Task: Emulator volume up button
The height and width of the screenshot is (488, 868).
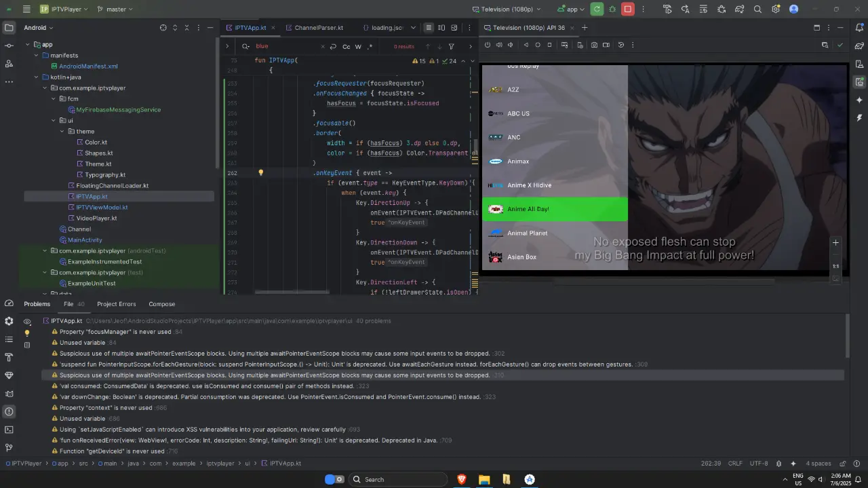Action: (x=499, y=45)
